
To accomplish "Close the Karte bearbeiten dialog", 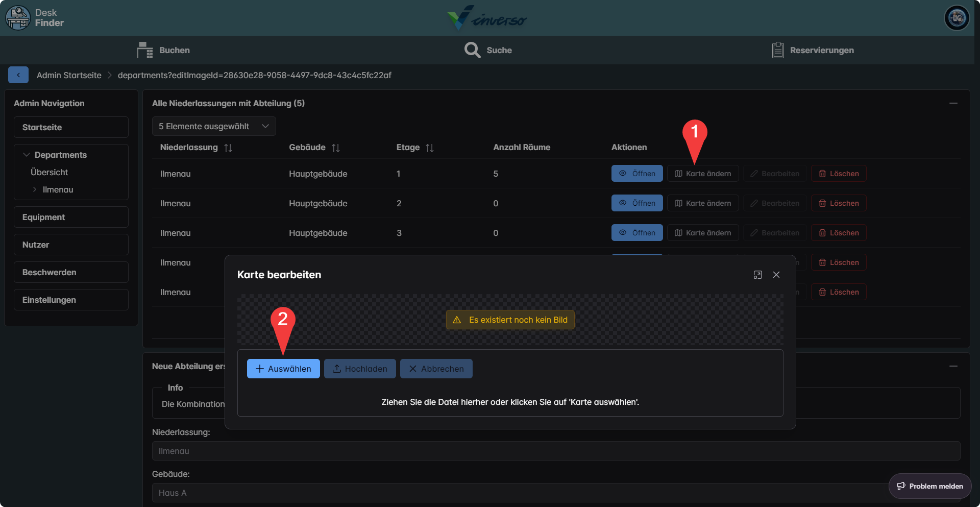I will tap(776, 275).
